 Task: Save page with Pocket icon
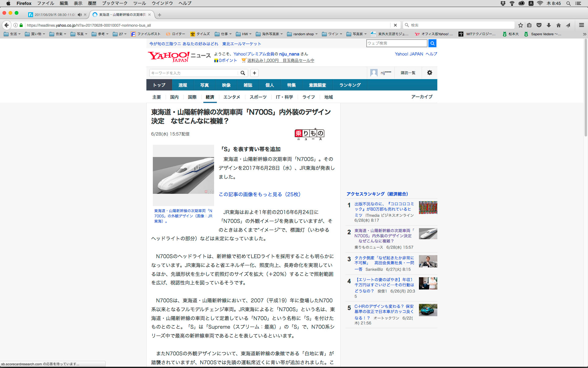[x=539, y=25]
